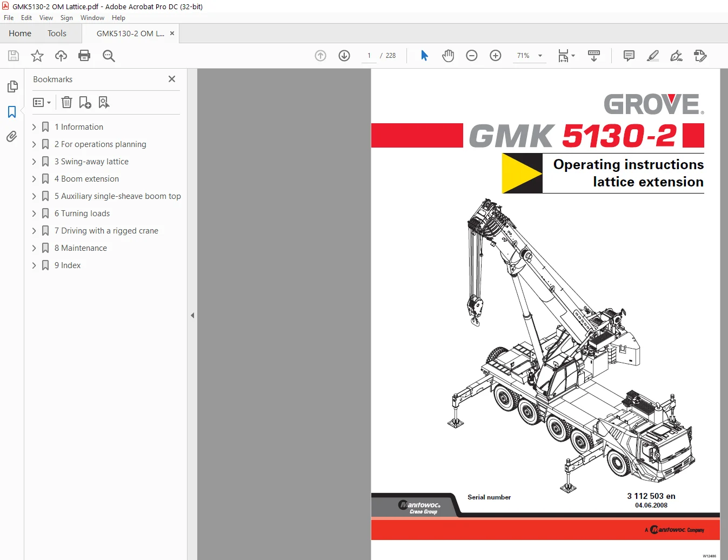Open the attachments paperclip panel
Image resolution: width=728 pixels, height=560 pixels.
click(x=12, y=137)
